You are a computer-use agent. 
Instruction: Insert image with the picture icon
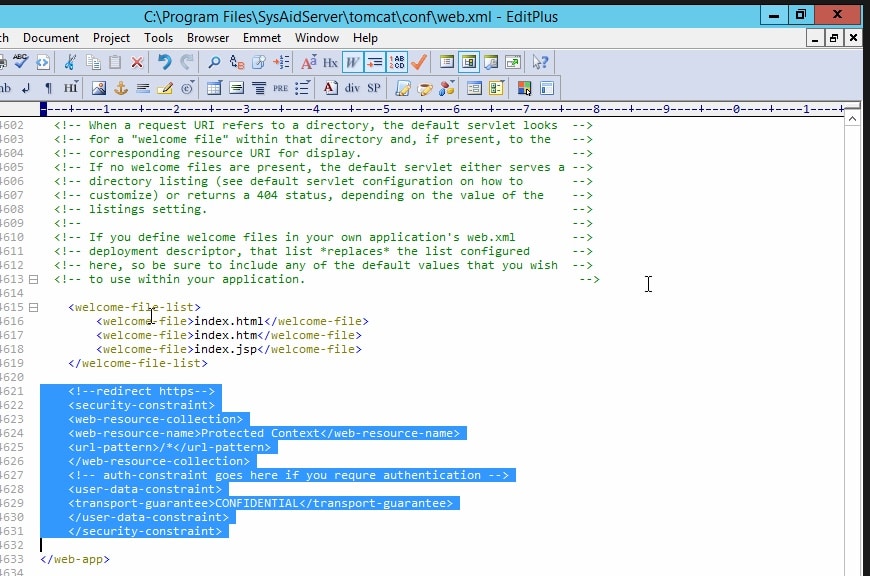click(x=99, y=88)
